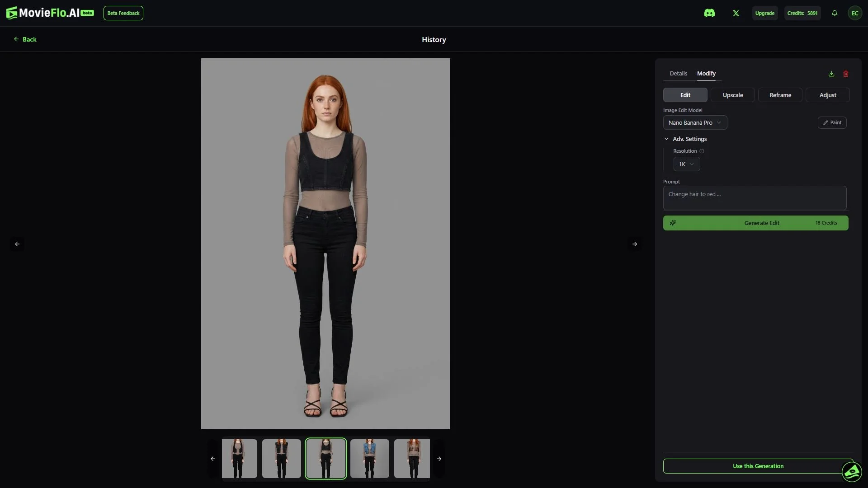
Task: Open the 1K resolution dropdown
Action: pos(686,164)
